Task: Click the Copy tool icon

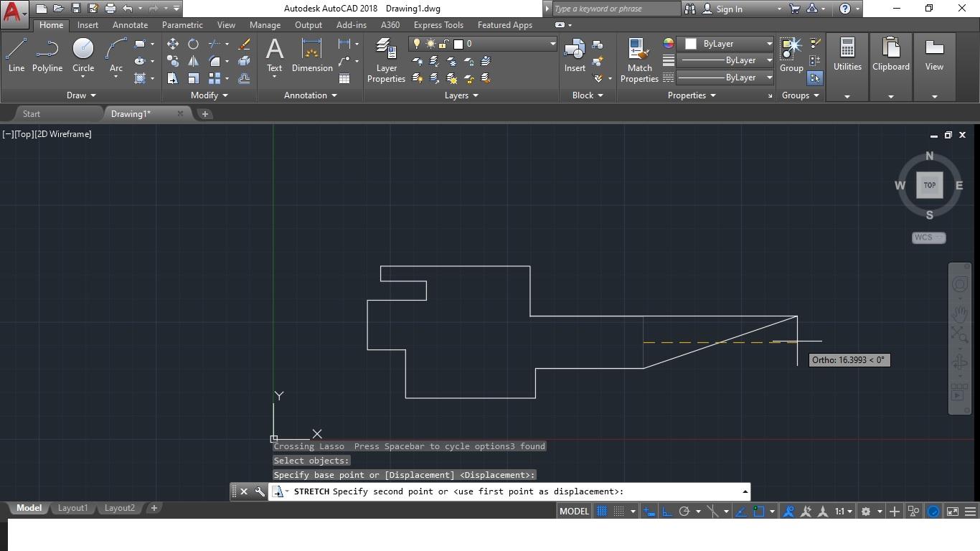Action: click(173, 61)
